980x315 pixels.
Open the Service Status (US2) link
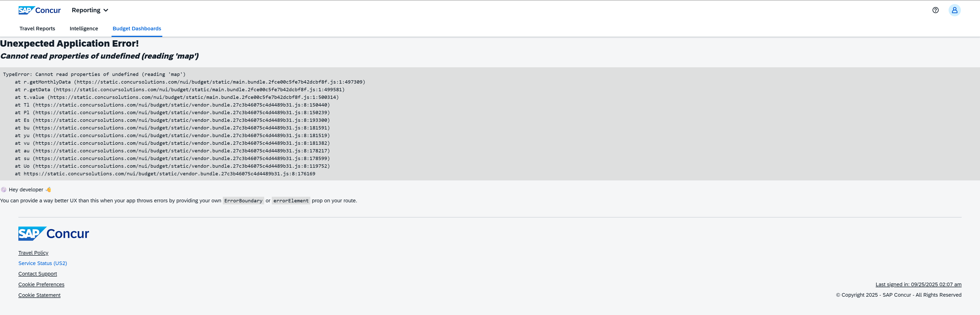[x=43, y=263]
